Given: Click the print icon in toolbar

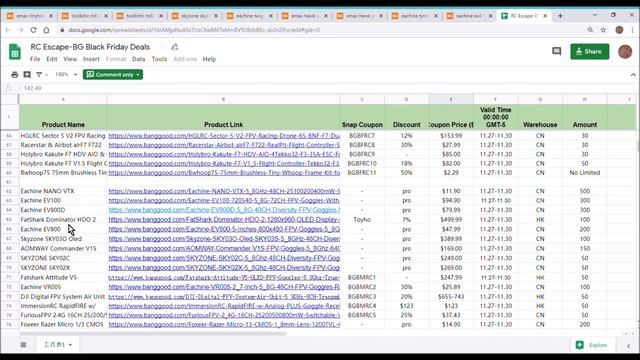Looking at the screenshot, I should [15, 75].
